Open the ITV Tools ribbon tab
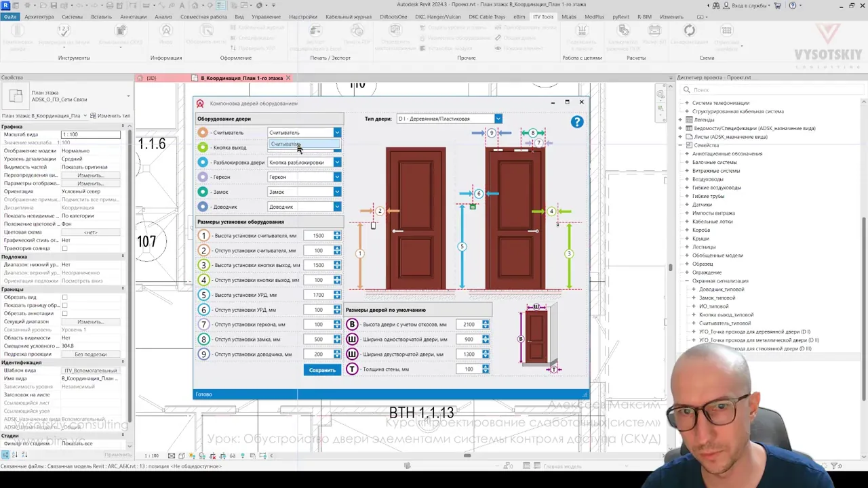Viewport: 868px width, 488px height. click(x=542, y=16)
